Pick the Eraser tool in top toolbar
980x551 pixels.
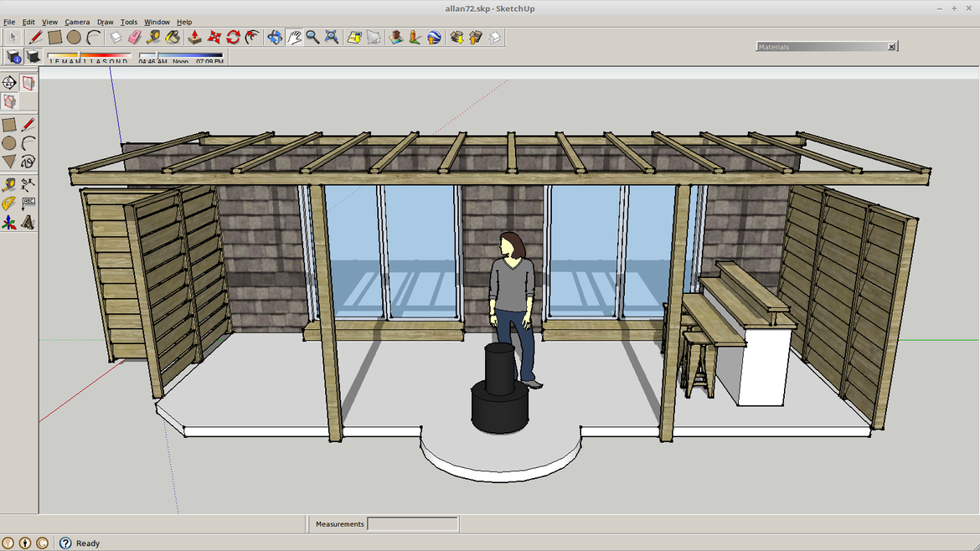(x=135, y=37)
